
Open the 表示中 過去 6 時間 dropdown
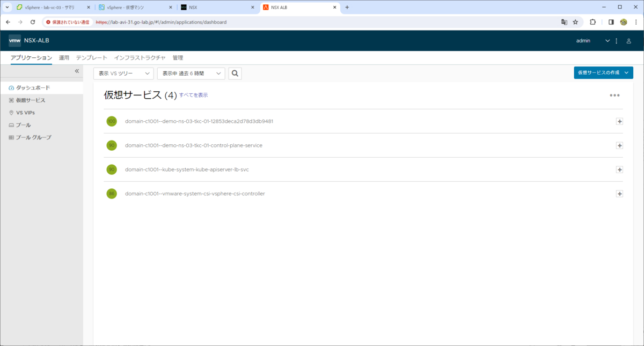coord(191,73)
